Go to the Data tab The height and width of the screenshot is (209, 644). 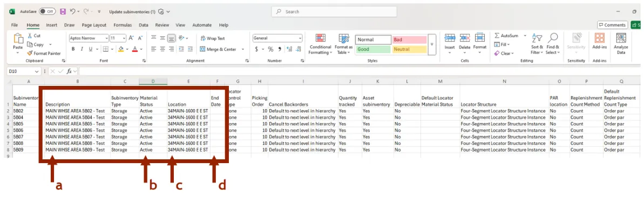click(x=144, y=25)
